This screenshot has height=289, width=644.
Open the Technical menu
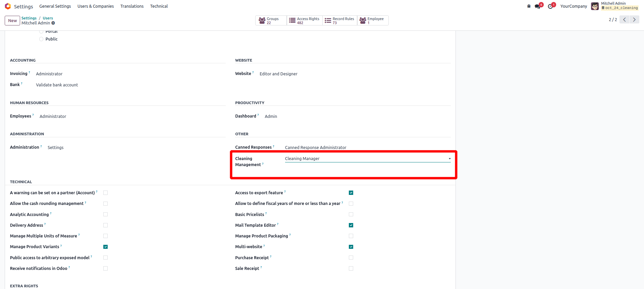159,6
